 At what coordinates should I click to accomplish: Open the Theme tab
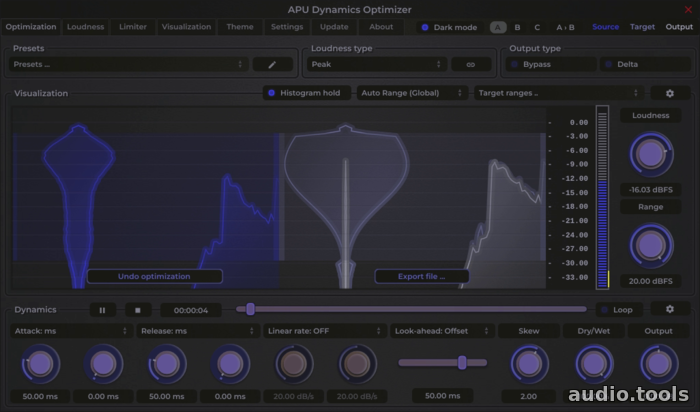click(x=240, y=27)
